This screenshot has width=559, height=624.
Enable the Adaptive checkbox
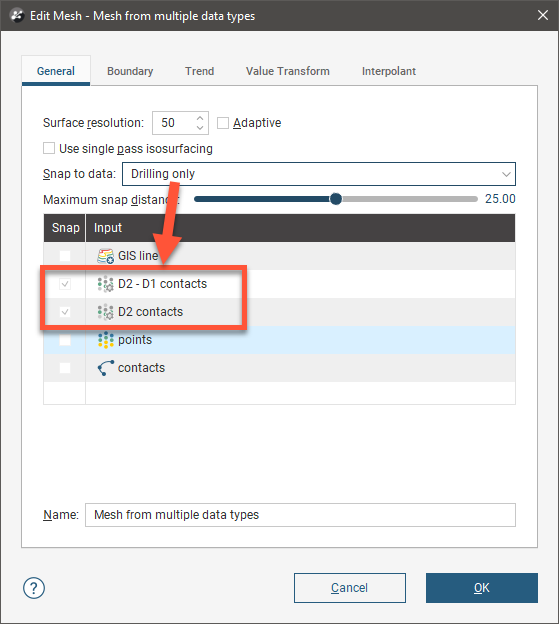click(223, 123)
